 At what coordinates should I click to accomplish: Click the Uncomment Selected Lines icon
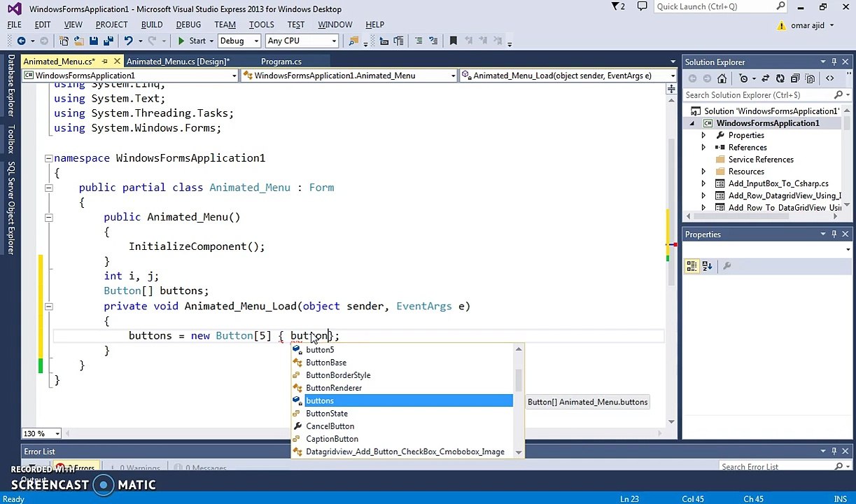point(434,41)
